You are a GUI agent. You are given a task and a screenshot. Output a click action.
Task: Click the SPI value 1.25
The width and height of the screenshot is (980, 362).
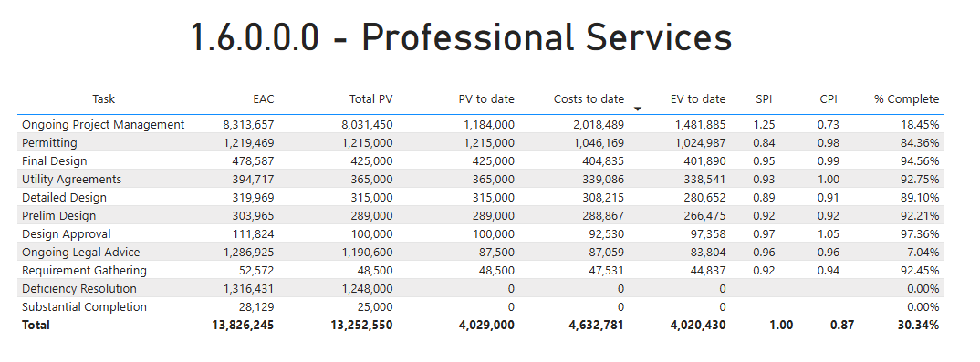(765, 124)
